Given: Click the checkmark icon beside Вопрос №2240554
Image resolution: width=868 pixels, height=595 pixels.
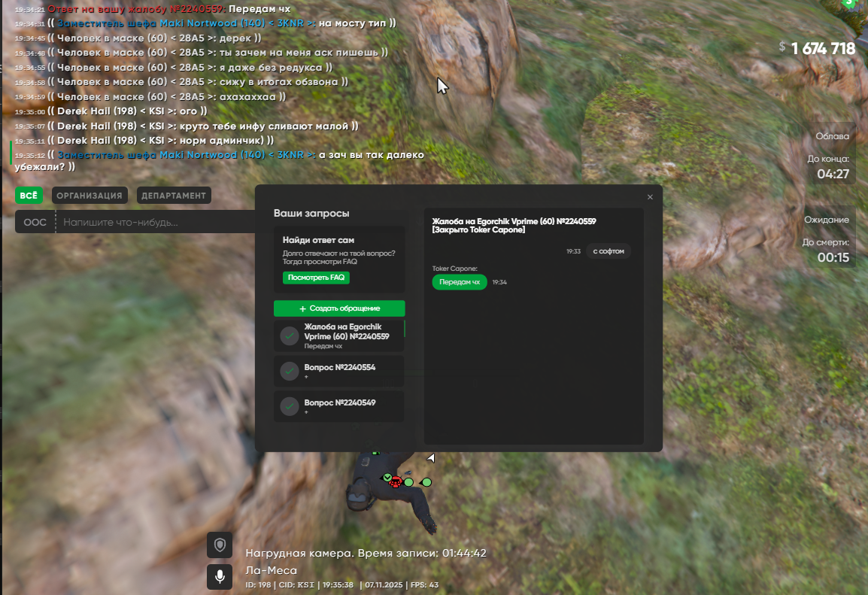Looking at the screenshot, I should (290, 371).
